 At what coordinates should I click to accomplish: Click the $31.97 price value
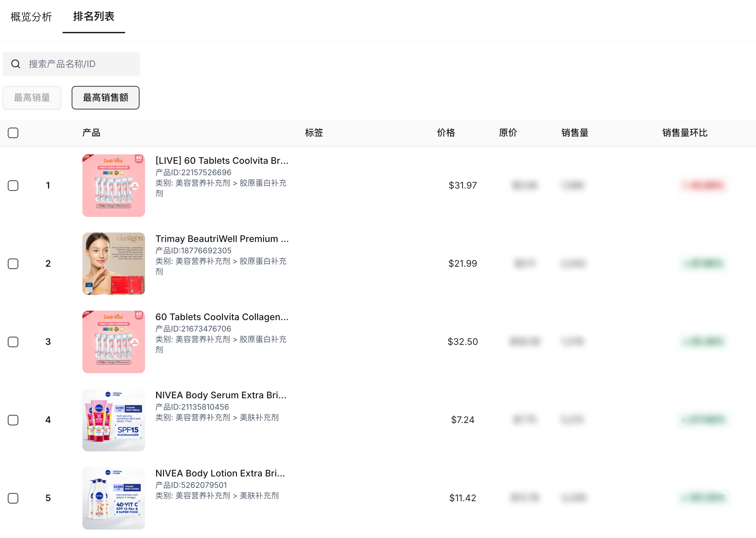point(463,186)
